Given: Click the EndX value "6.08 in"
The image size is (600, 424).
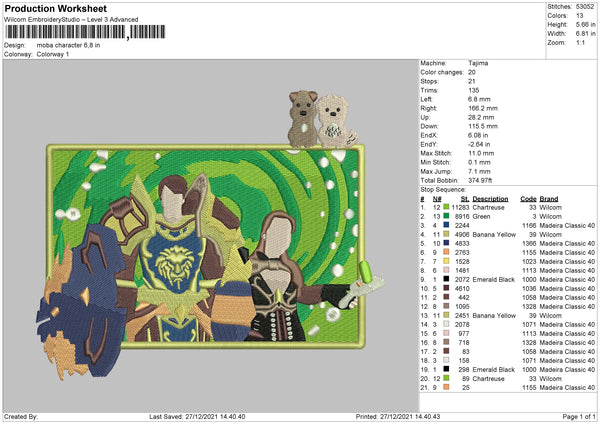Looking at the screenshot, I should point(478,135).
